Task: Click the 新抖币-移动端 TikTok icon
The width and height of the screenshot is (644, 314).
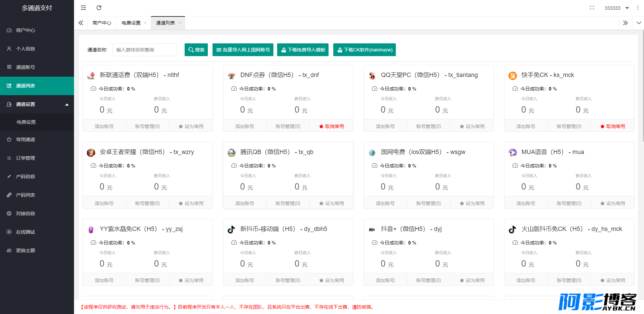Action: click(x=231, y=230)
